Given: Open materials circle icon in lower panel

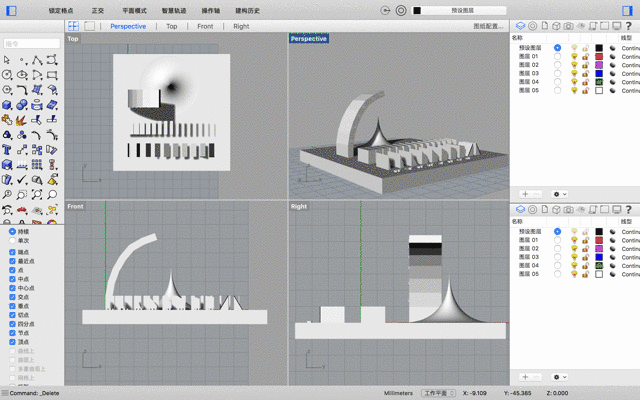Looking at the screenshot, I should 532,209.
